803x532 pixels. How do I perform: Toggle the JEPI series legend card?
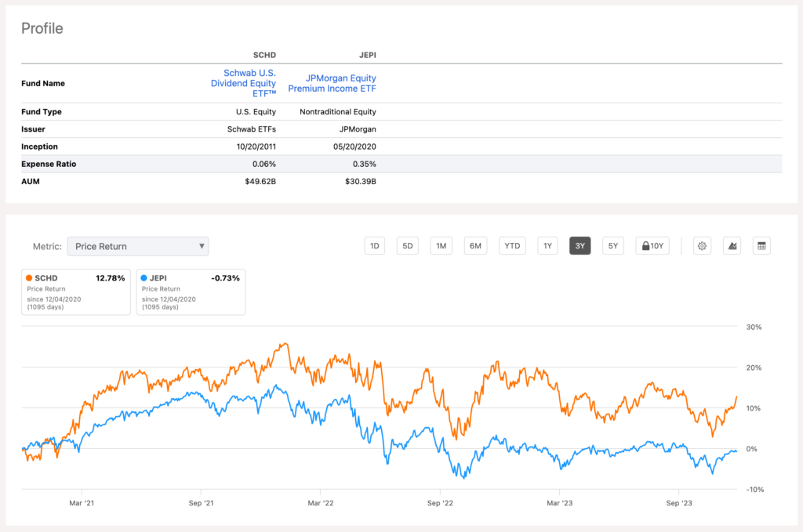coord(191,292)
